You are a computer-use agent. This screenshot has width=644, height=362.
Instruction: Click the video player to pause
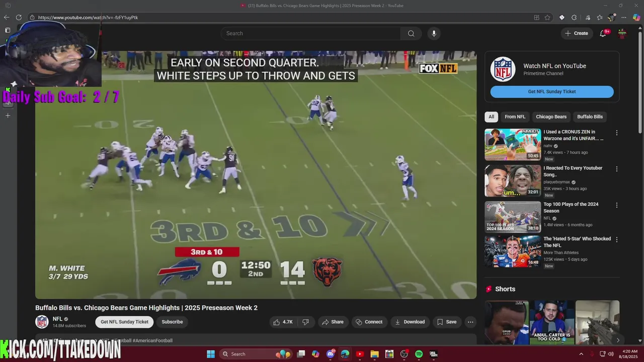(x=256, y=174)
